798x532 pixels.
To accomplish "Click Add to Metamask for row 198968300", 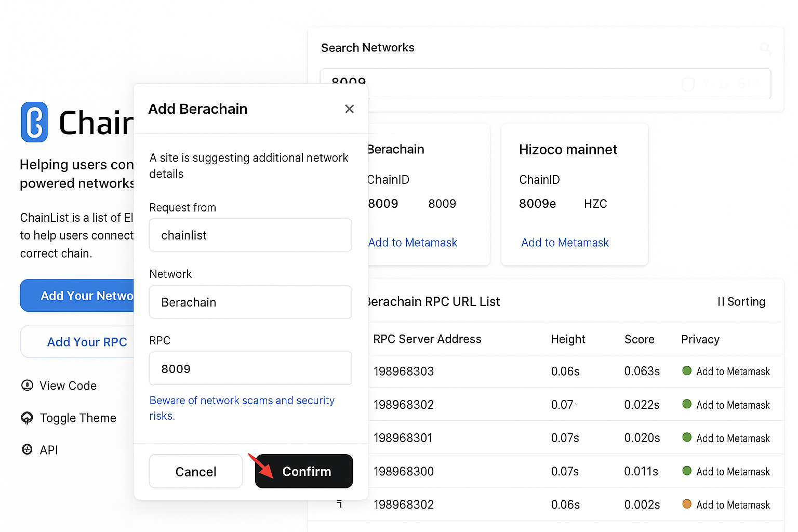I will coord(733,471).
